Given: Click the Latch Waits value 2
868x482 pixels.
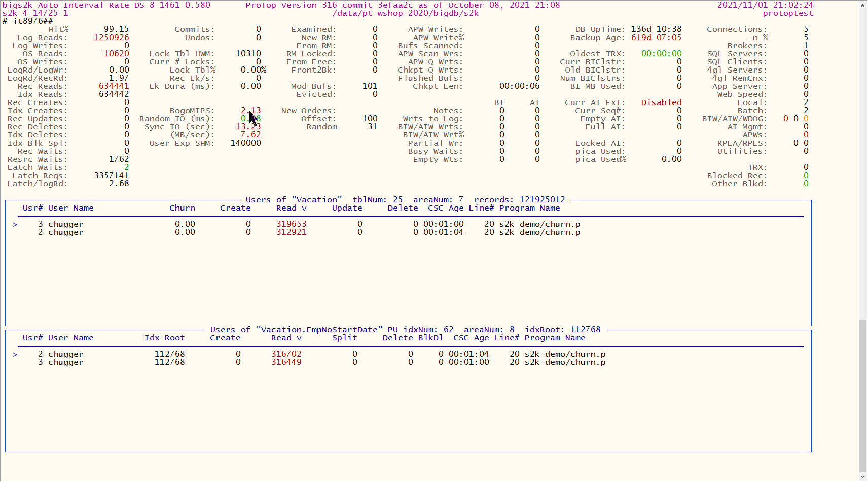Looking at the screenshot, I should [126, 167].
